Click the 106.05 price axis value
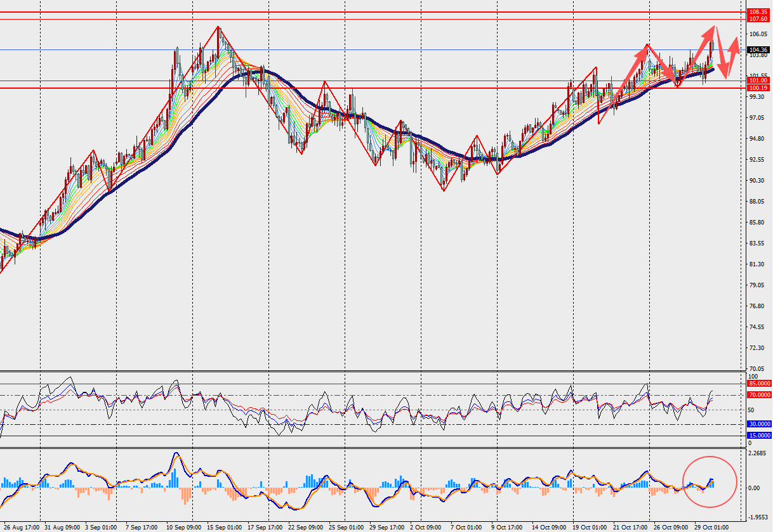The image size is (773, 532). point(758,34)
